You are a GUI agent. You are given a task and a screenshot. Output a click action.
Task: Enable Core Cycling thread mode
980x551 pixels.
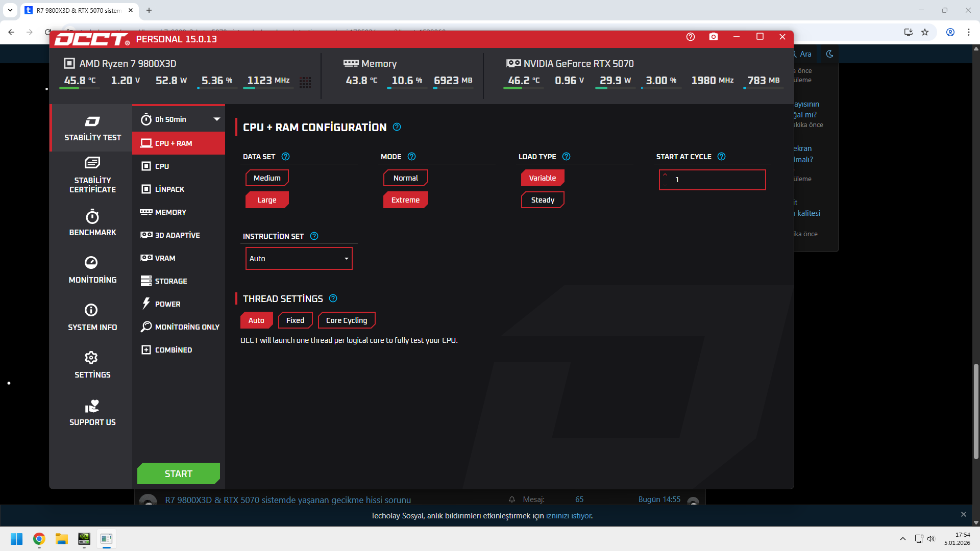tap(347, 320)
